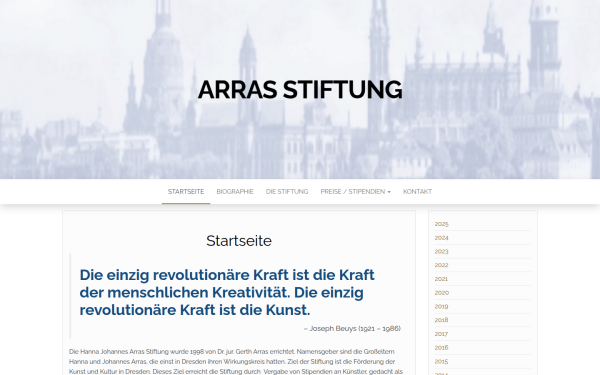Open the 2022 sidebar entry
Viewport: 600px width, 375px height.
(441, 265)
